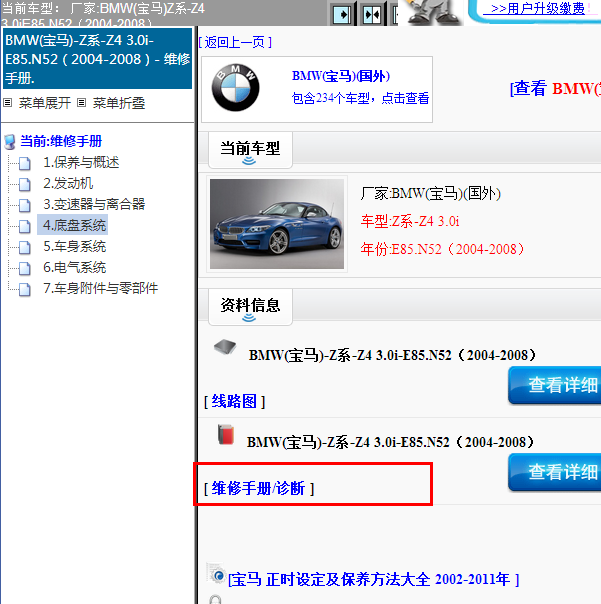Click 包含234个车型,点击查看 link
Image resolution: width=601 pixels, height=604 pixels.
360,98
